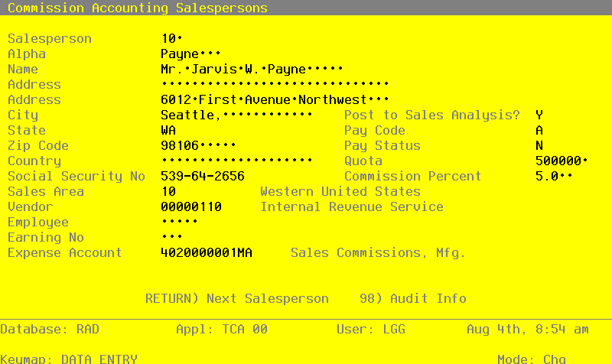
Task: Click the Zip Code field 98106
Action: coord(198,145)
